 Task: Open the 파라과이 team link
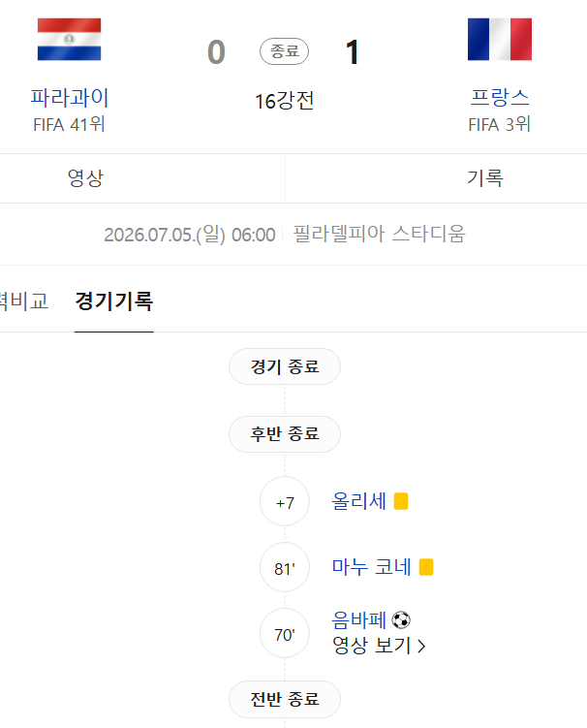pyautogui.click(x=69, y=98)
